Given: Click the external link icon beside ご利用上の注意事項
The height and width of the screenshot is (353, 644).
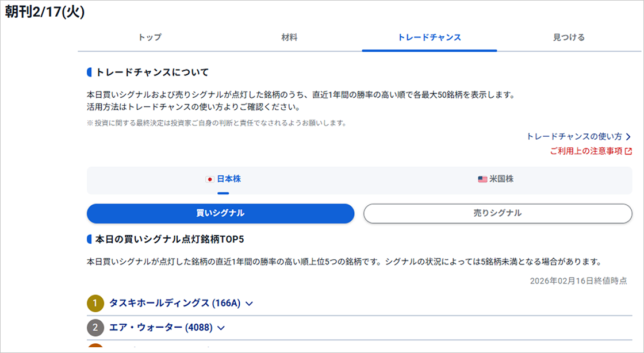Looking at the screenshot, I should coord(628,151).
